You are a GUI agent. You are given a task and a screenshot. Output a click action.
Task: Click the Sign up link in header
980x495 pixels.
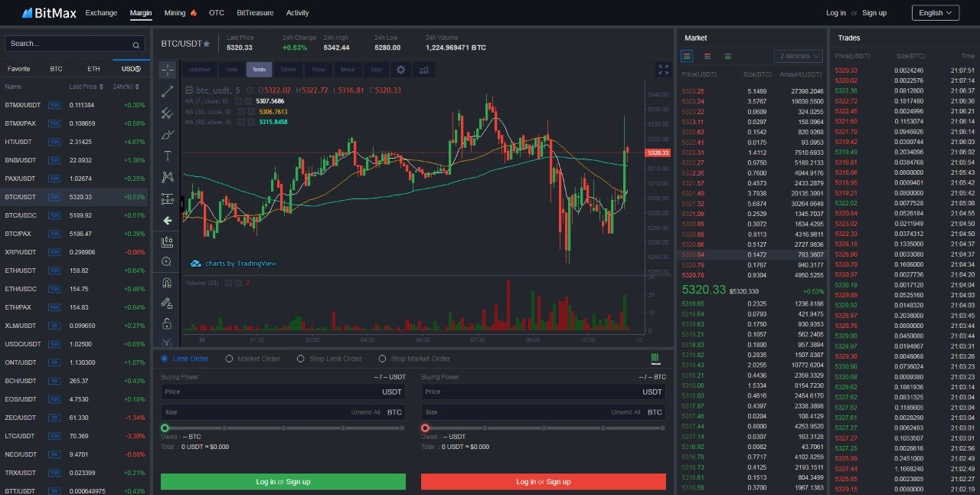(x=874, y=13)
